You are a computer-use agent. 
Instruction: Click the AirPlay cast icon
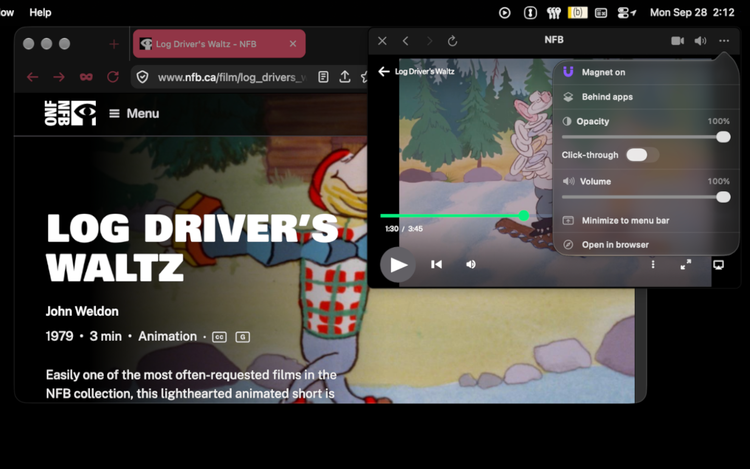(718, 265)
